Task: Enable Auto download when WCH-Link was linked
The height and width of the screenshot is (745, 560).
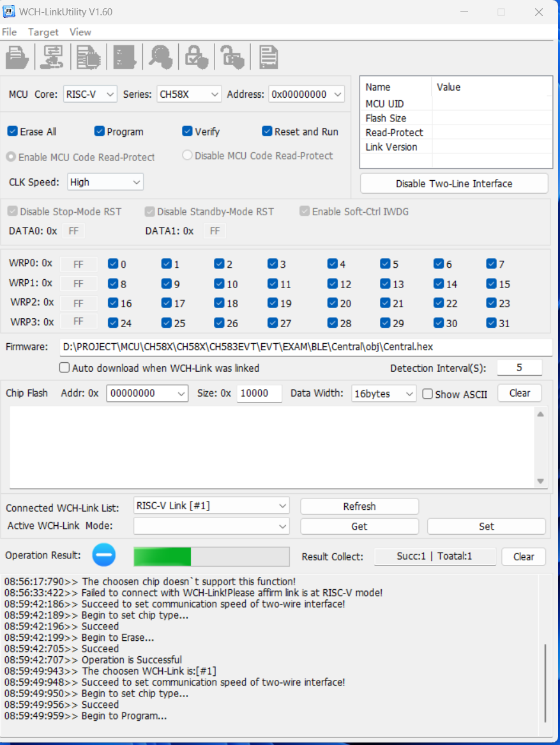Action: pos(64,368)
